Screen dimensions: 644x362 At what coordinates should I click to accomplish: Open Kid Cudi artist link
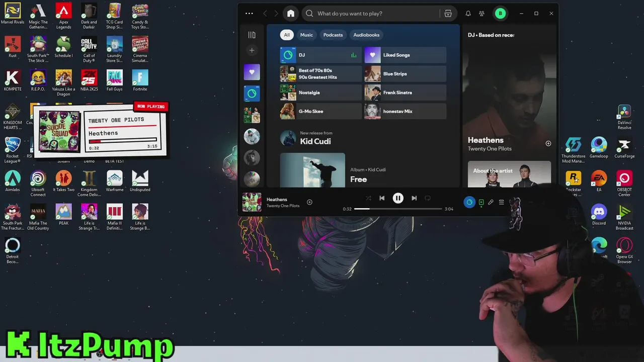[315, 141]
